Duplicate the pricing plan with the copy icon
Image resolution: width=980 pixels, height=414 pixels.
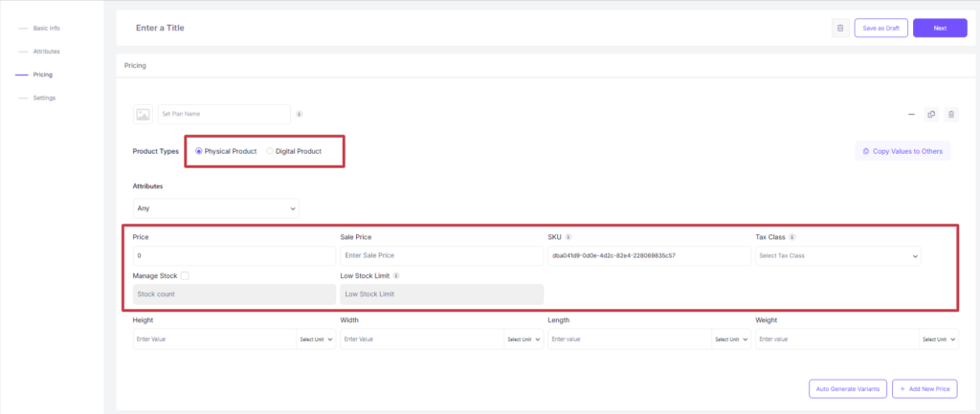point(931,115)
